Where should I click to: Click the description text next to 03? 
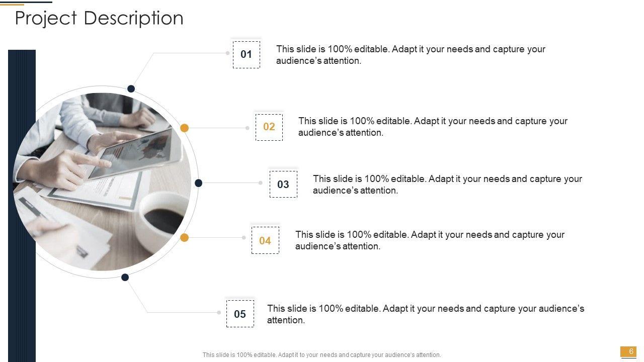[x=447, y=185]
